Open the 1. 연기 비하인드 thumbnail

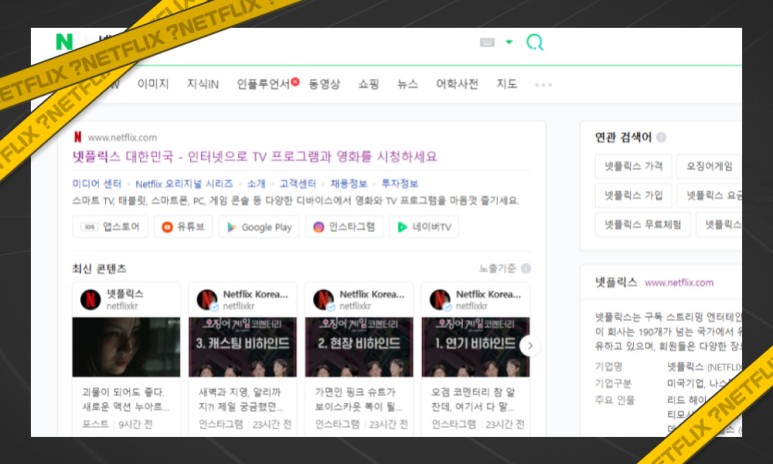[475, 347]
